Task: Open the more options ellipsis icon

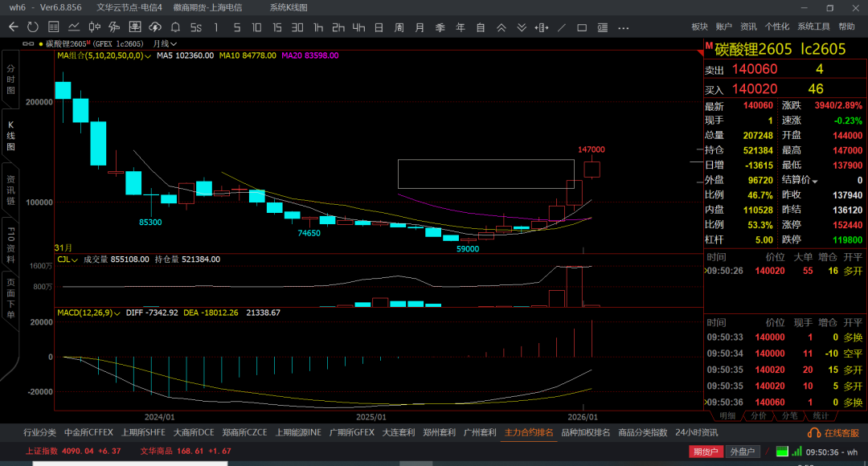Action: click(624, 27)
